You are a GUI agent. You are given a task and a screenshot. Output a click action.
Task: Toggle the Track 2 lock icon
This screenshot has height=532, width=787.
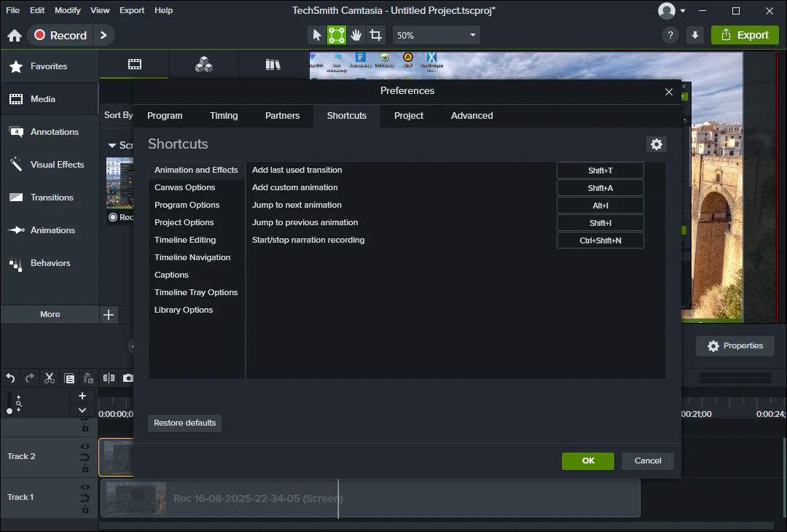tap(85, 469)
